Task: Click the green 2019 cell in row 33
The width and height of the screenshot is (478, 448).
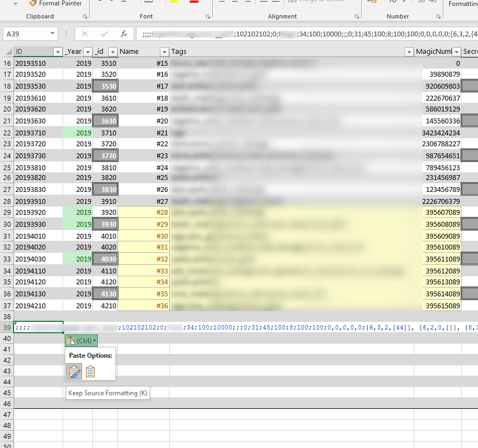Action: [x=78, y=259]
